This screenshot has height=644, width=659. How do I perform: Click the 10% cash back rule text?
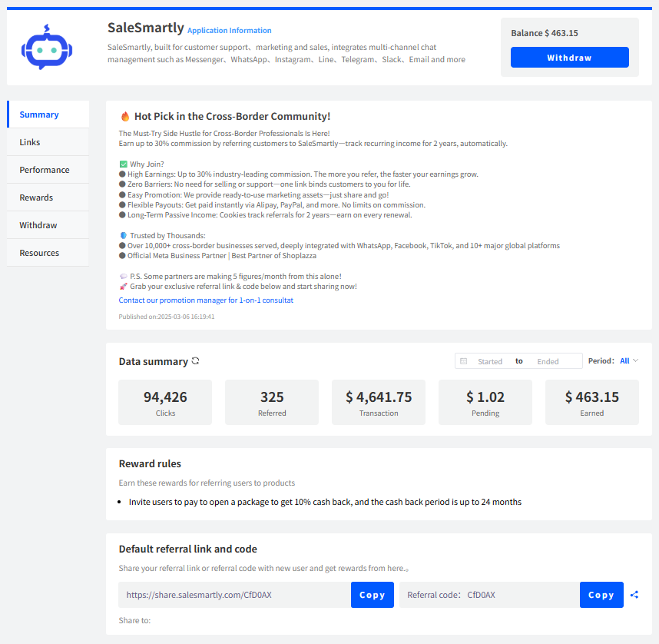325,502
